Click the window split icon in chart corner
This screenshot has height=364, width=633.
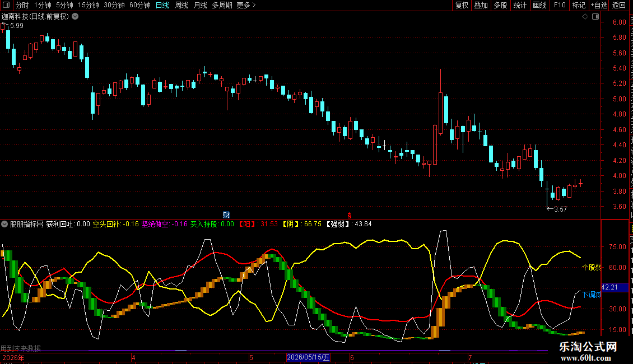pos(595,17)
